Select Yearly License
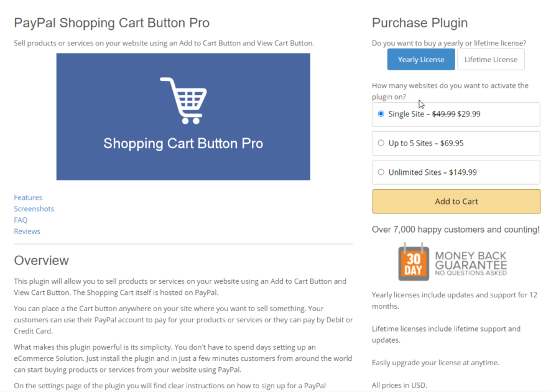The height and width of the screenshot is (392, 551). (x=421, y=59)
